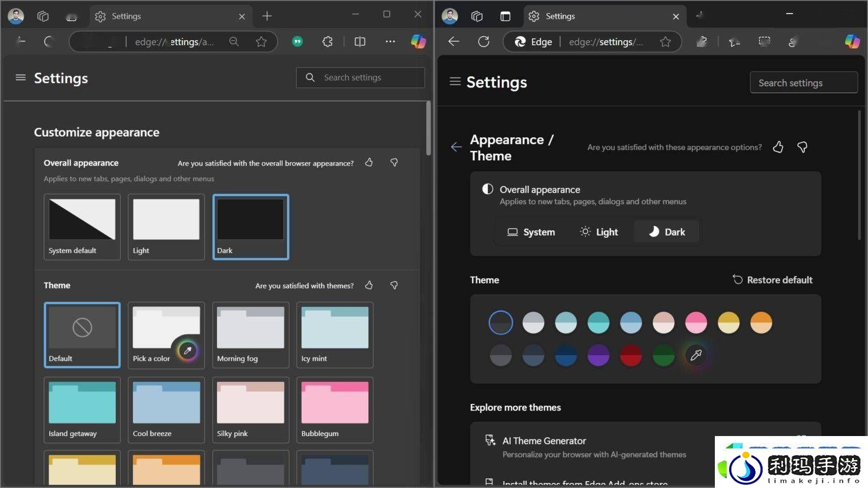Apply the Cool breeze theme

[x=166, y=409]
